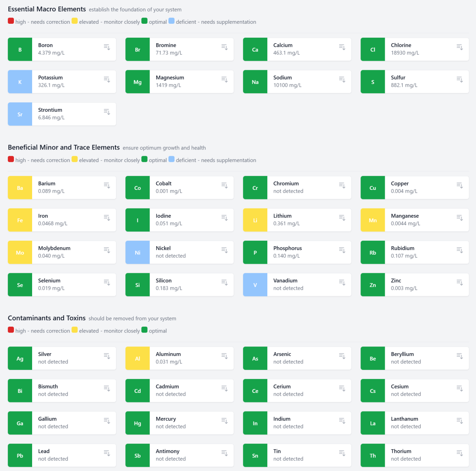Click the yellow Mn symbol tile
The width and height of the screenshot is (476, 471).
click(373, 220)
